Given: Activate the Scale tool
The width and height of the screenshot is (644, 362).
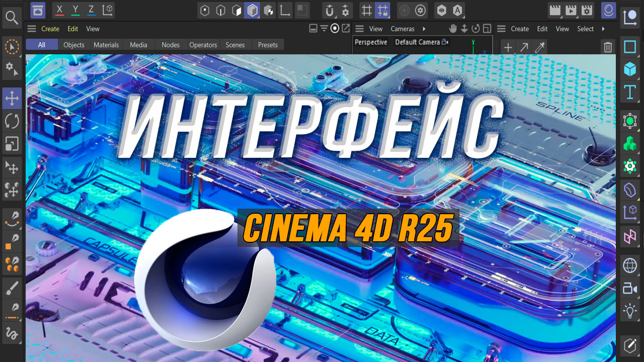Looking at the screenshot, I should tap(12, 144).
